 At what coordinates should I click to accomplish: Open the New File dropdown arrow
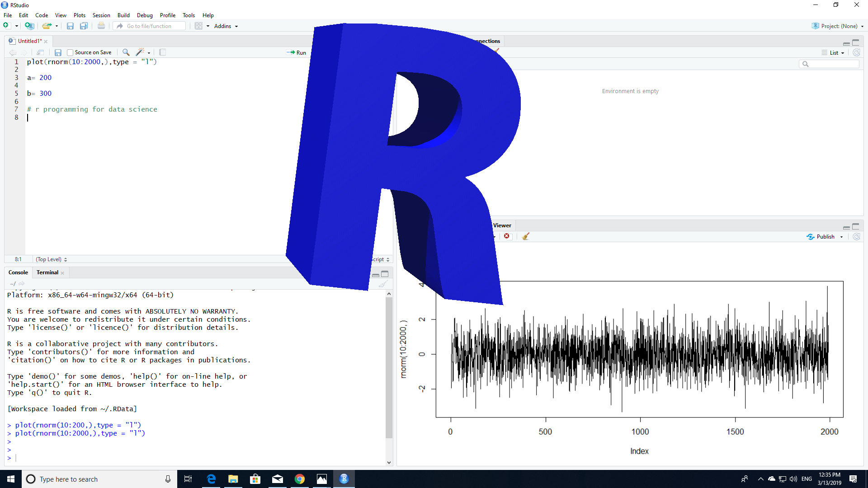point(17,26)
